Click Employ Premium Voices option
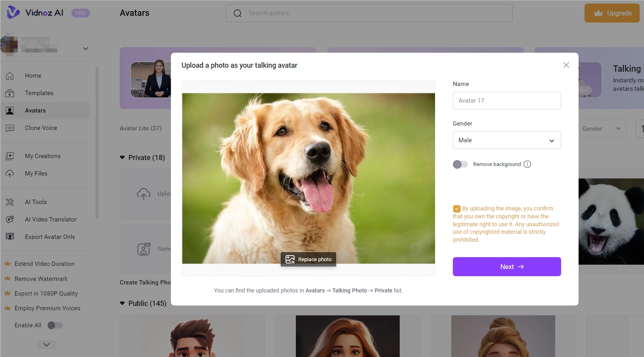This screenshot has height=357, width=644. pos(48,308)
